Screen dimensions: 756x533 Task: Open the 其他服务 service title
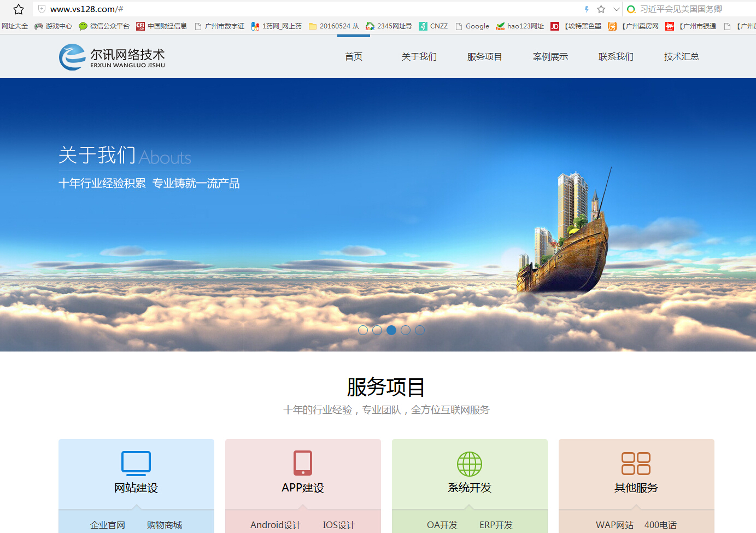(636, 488)
